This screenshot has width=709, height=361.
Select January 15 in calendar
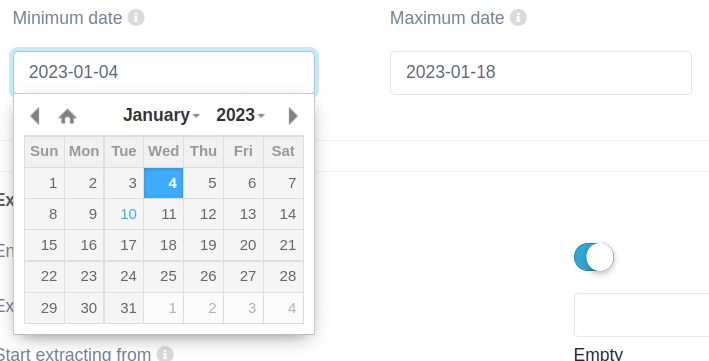tap(44, 245)
